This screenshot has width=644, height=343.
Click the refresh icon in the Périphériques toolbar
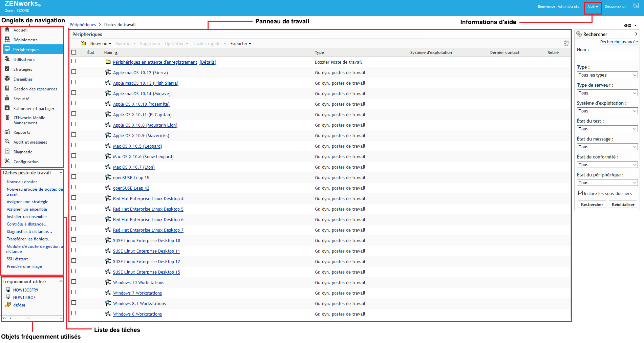[x=566, y=43]
